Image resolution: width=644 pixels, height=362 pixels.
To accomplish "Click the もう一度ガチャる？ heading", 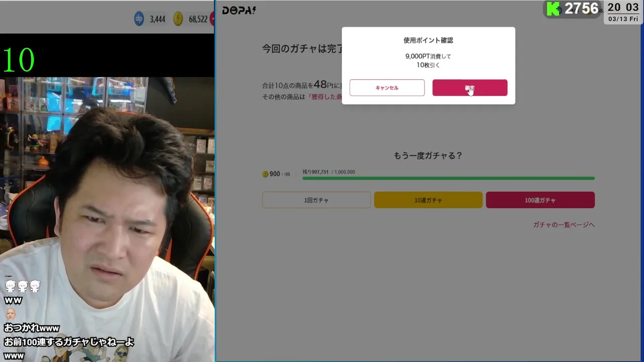I will (x=428, y=156).
